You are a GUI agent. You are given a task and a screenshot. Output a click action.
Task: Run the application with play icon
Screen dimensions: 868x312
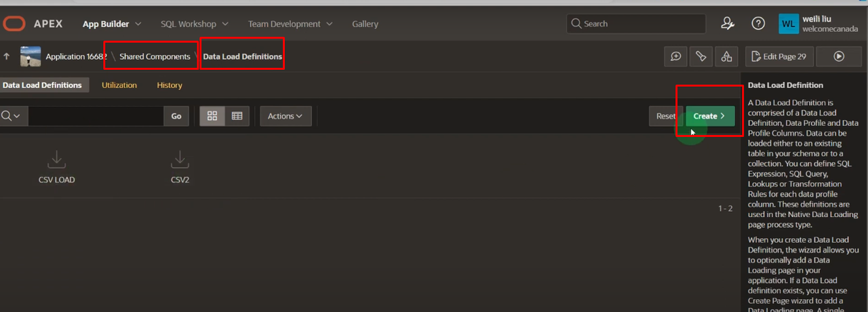(x=839, y=56)
